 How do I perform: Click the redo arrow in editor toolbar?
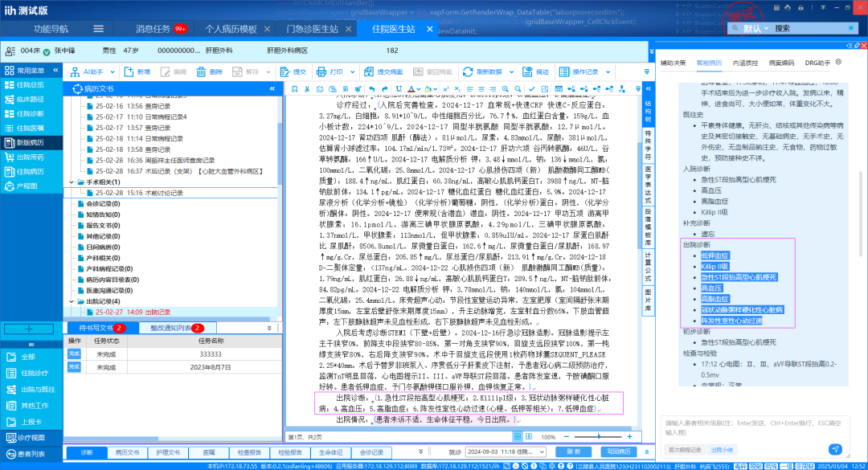point(385,88)
